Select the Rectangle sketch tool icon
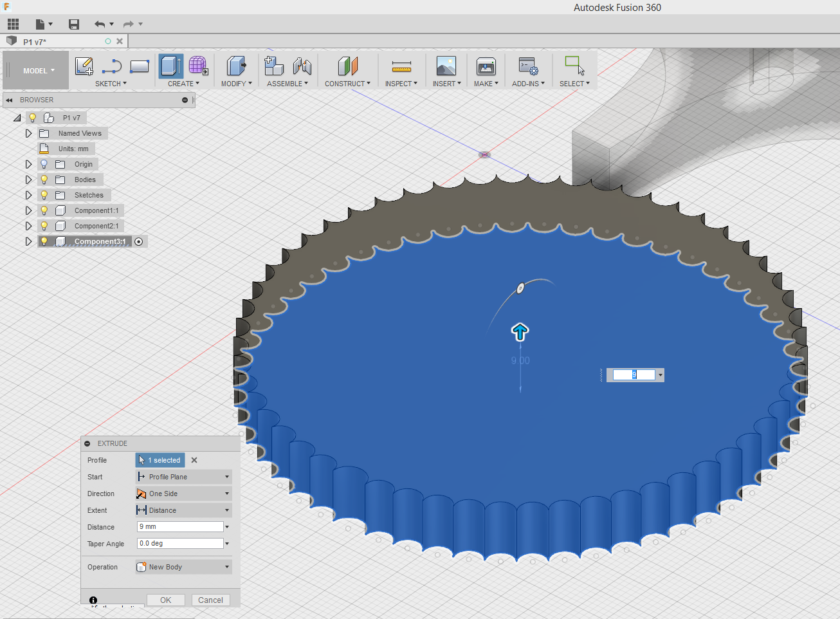This screenshot has width=840, height=619. [140, 66]
